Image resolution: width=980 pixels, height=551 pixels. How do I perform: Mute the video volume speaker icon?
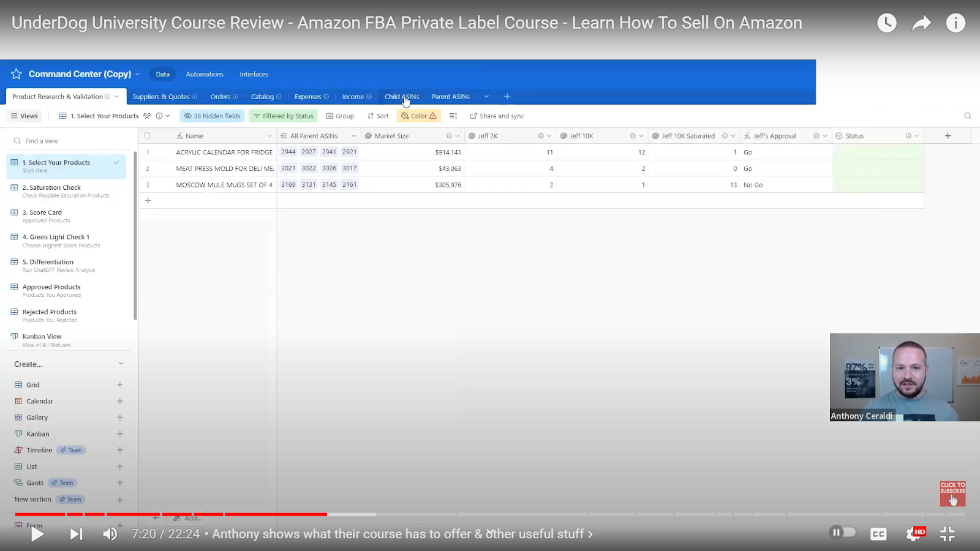[110, 534]
